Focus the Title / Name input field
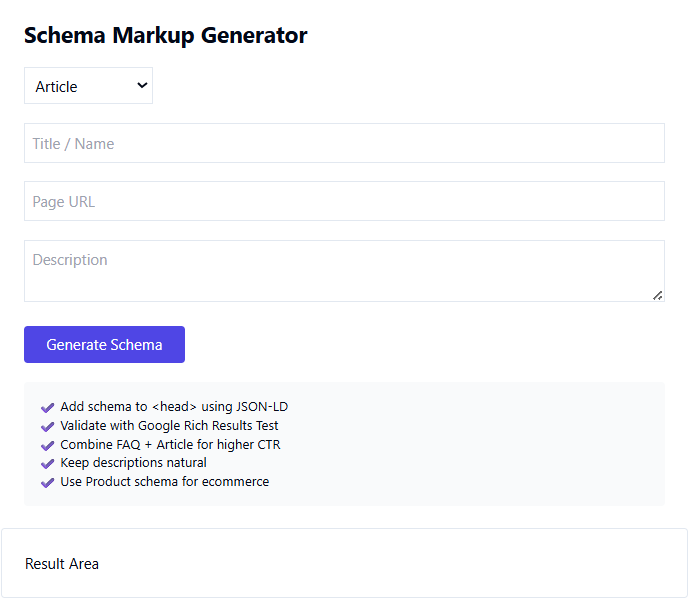The height and width of the screenshot is (605, 694). click(x=344, y=143)
